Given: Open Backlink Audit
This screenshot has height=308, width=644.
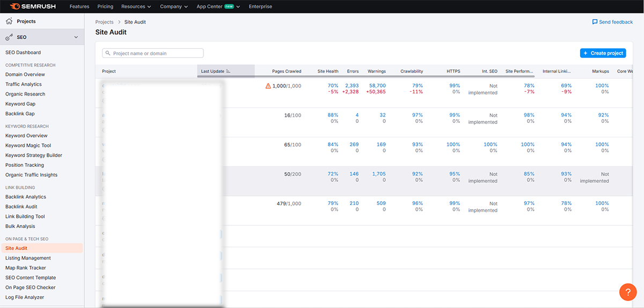Looking at the screenshot, I should point(21,207).
